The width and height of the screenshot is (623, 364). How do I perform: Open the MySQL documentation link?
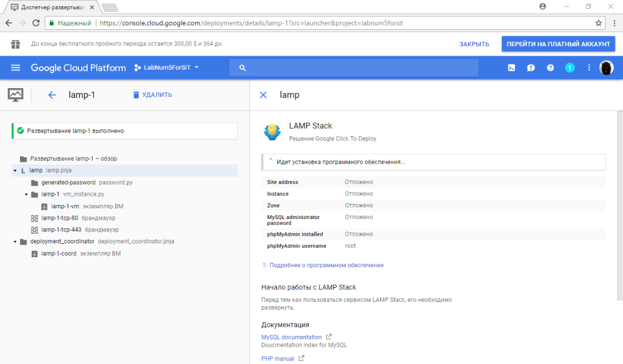point(291,337)
